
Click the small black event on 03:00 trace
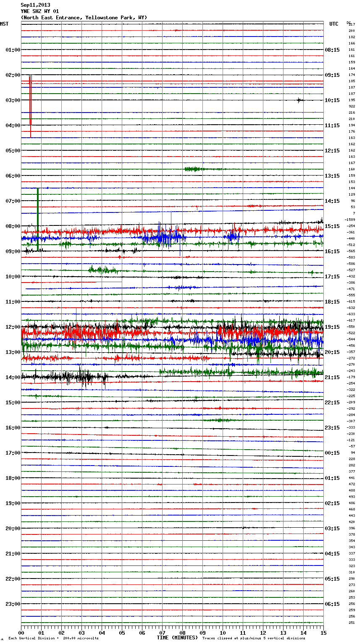[x=299, y=100]
